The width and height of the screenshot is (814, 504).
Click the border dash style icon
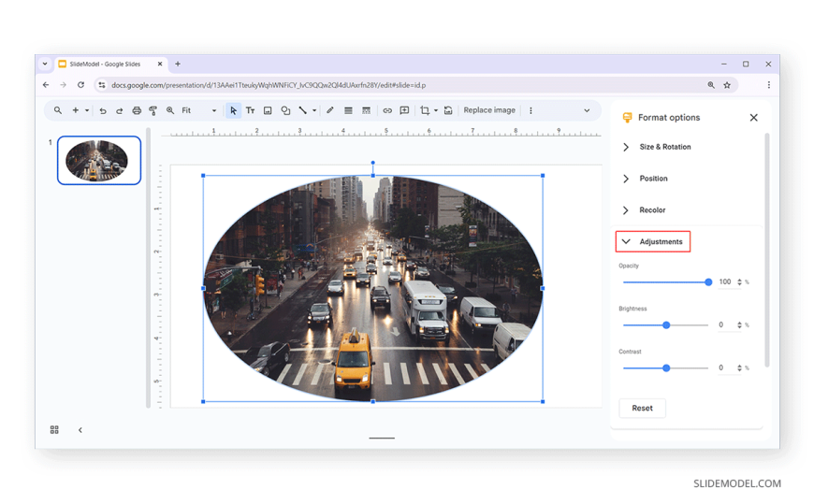366,110
